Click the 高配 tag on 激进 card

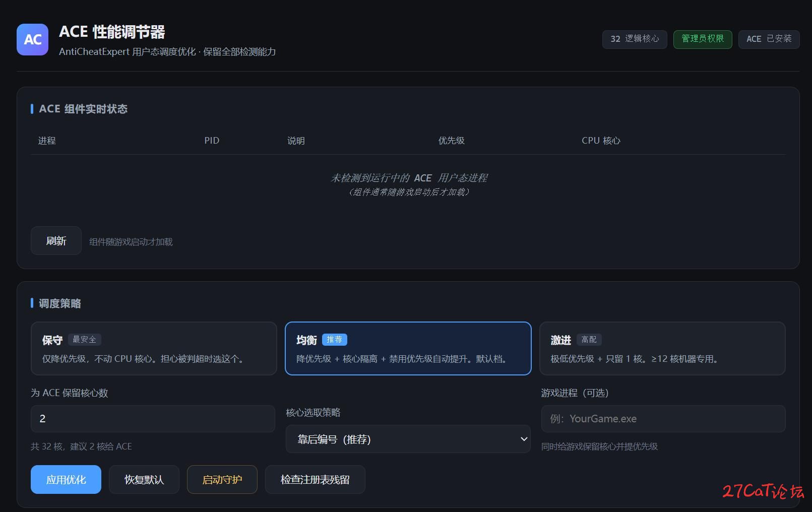[x=589, y=340]
